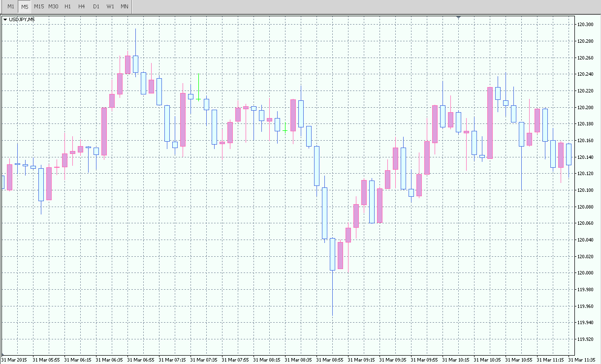Set the chart period to M30
Viewport: 601px width, 364px height.
(x=53, y=6)
